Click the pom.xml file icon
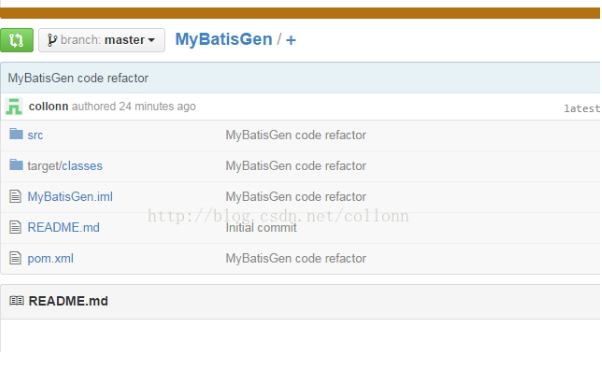 coord(15,258)
